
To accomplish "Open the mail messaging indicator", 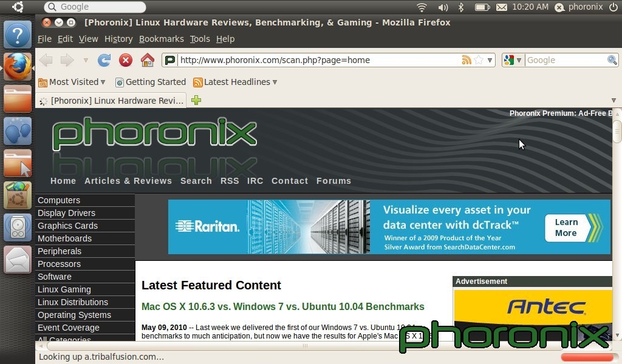I will [x=501, y=7].
